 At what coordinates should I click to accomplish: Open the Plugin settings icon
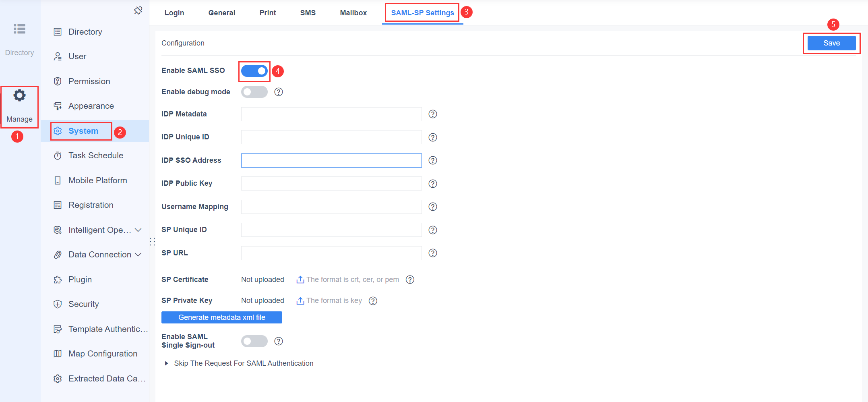pyautogui.click(x=58, y=279)
